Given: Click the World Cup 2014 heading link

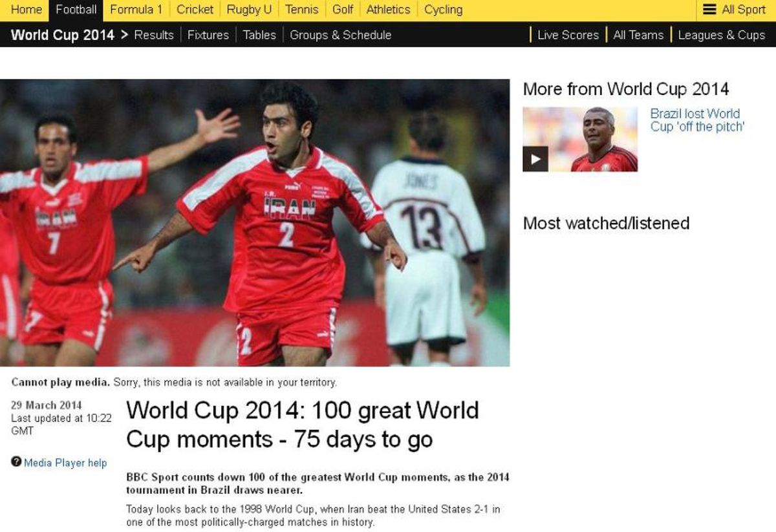Looking at the screenshot, I should (63, 35).
